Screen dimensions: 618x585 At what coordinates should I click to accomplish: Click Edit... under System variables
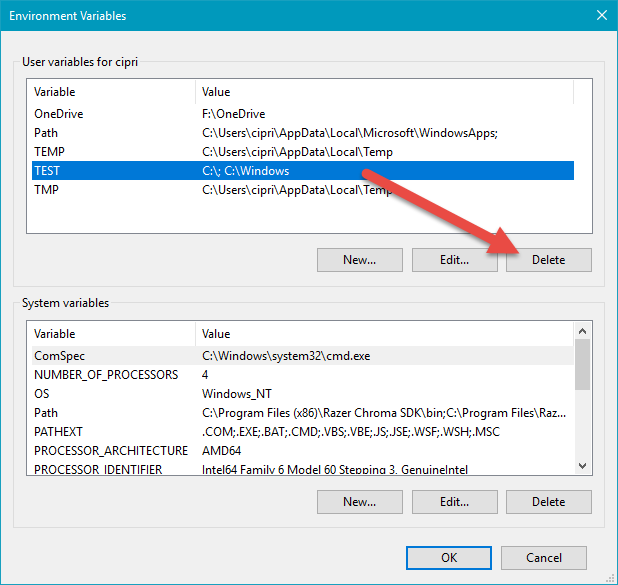pos(454,502)
